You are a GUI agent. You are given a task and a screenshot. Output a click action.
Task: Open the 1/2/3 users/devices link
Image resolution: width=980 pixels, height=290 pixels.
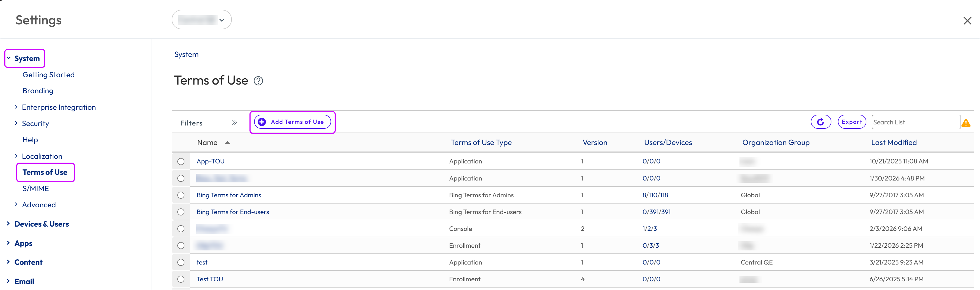[x=649, y=229]
